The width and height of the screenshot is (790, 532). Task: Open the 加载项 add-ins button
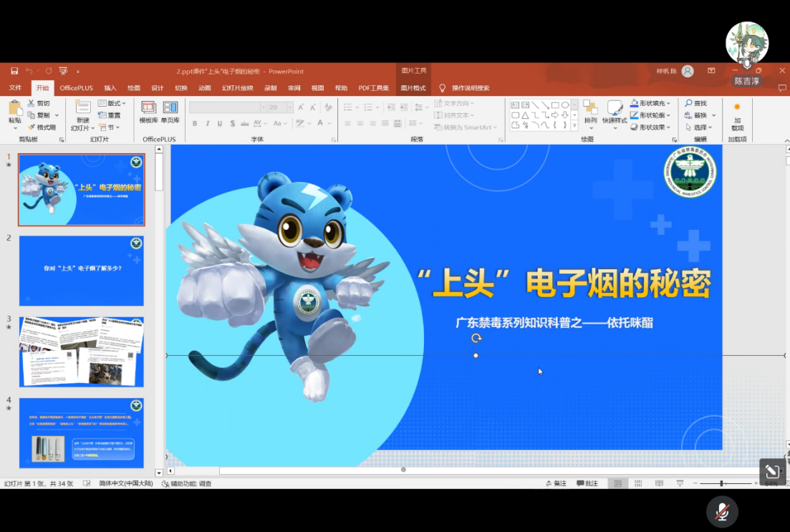point(737,116)
